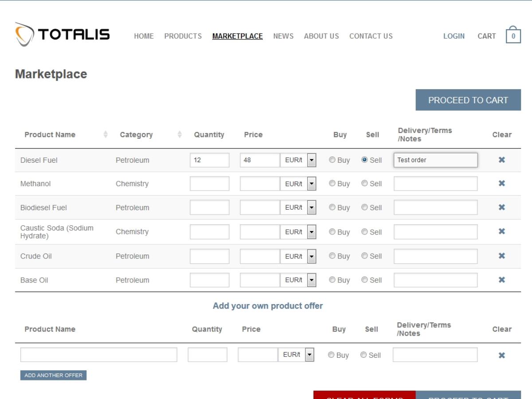
Task: Open the unit dropdown in the offer form
Action: (309, 355)
